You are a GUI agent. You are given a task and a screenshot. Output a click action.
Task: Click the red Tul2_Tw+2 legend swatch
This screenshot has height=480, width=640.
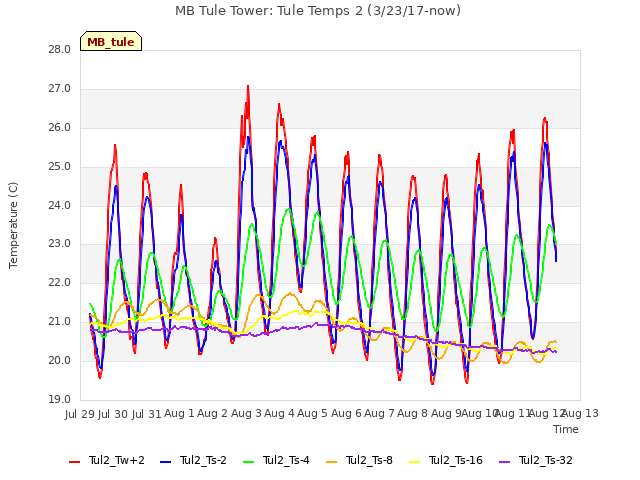tap(74, 462)
